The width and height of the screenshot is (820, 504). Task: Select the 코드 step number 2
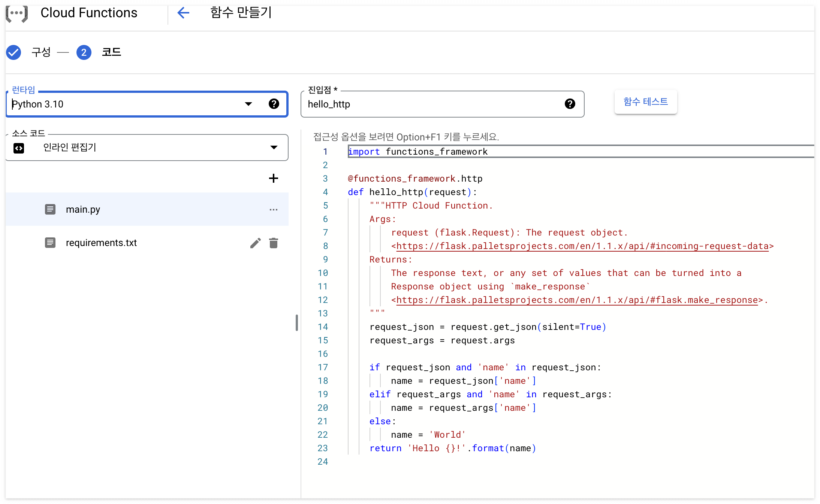[x=84, y=52]
